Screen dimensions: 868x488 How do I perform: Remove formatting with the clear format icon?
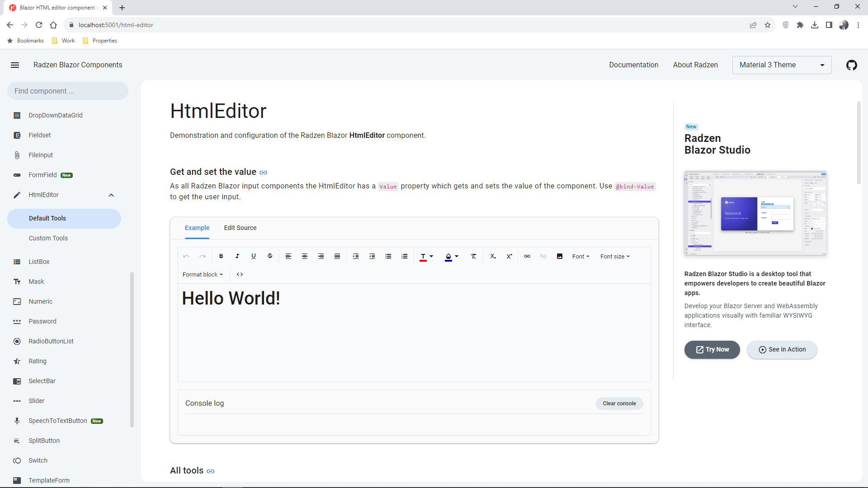click(x=473, y=256)
